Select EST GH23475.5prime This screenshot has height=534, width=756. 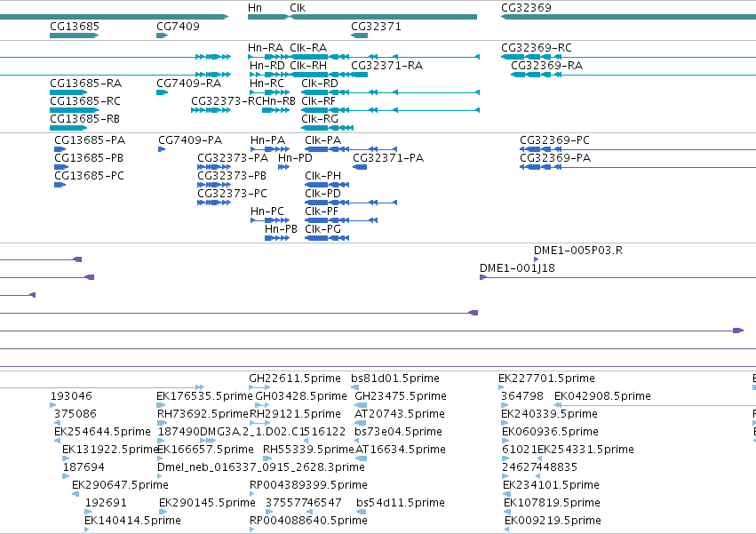(401, 396)
